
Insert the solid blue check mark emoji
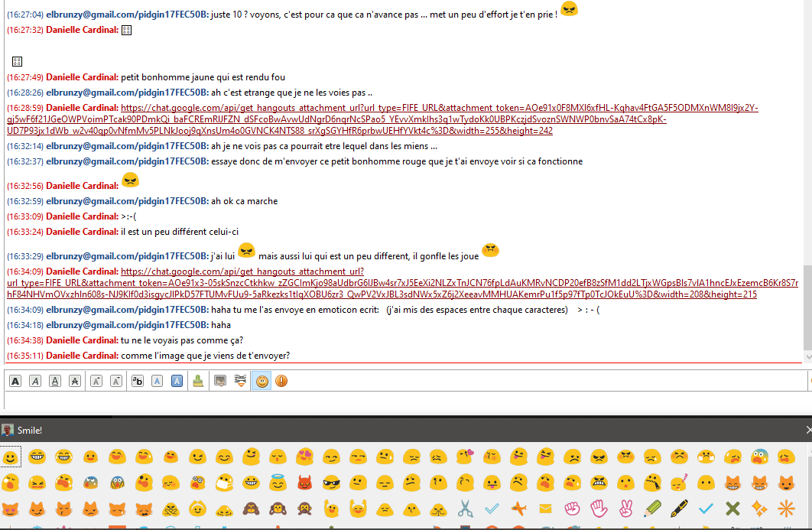tap(706, 509)
